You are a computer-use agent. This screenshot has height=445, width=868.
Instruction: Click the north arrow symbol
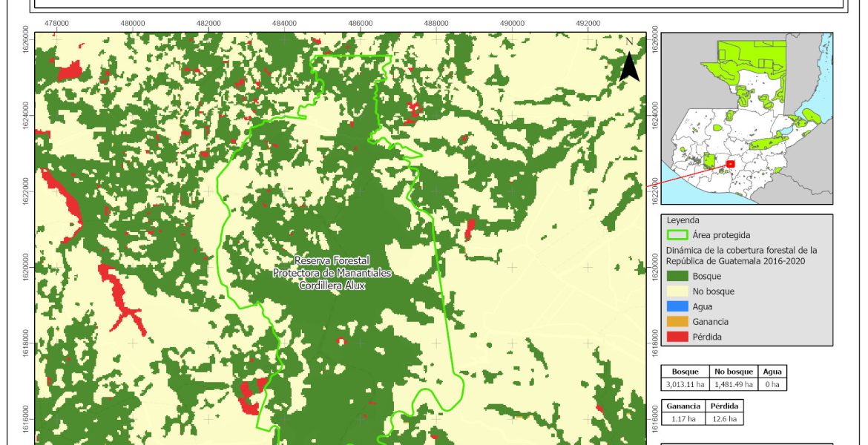(x=629, y=63)
